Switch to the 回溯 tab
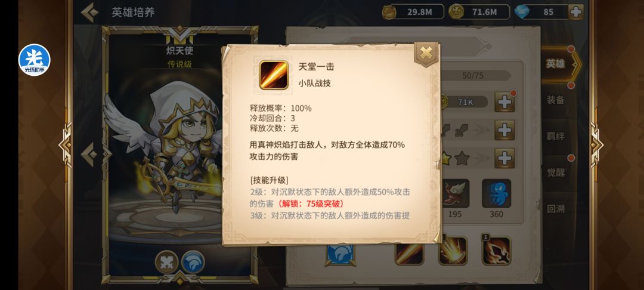 (555, 208)
